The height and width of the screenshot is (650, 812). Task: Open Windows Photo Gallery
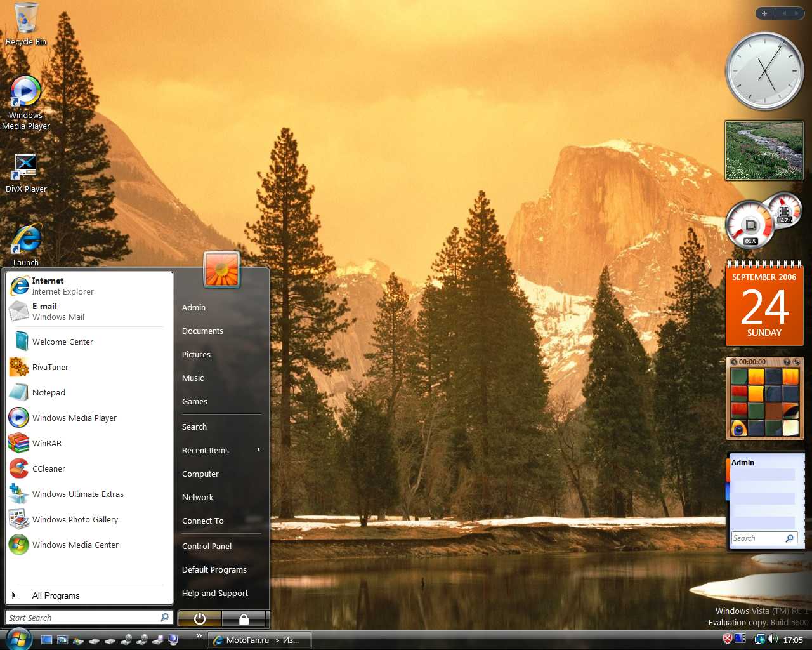tap(90, 520)
